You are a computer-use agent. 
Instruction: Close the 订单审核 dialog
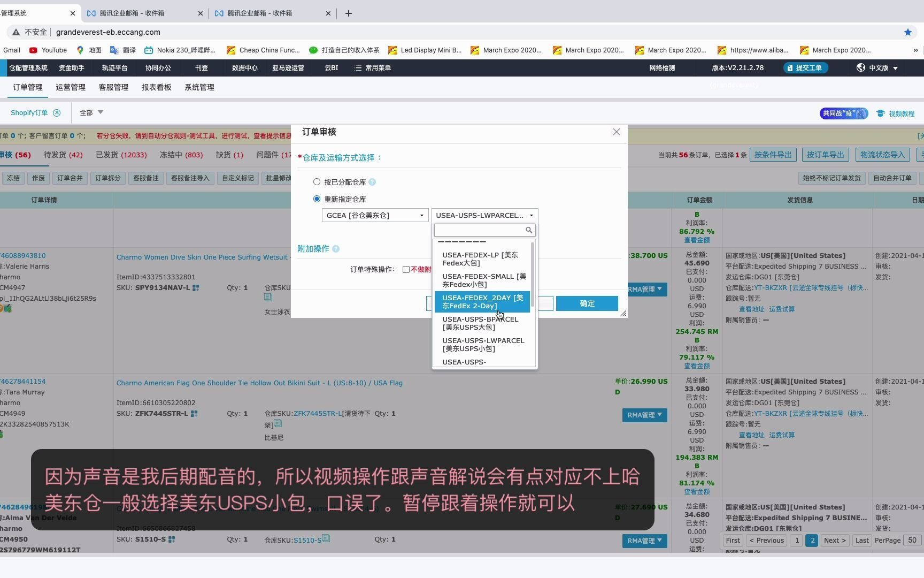tap(616, 132)
